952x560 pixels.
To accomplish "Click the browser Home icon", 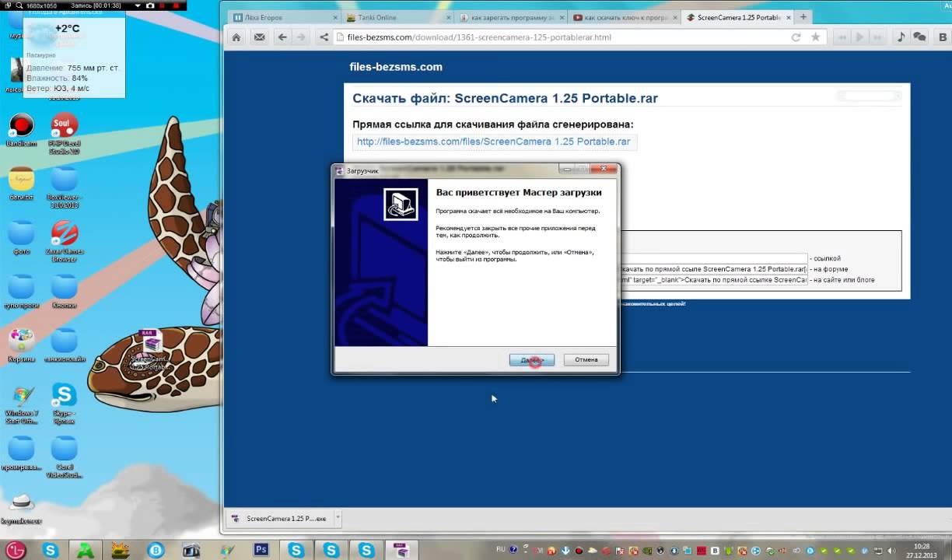I will click(x=236, y=37).
